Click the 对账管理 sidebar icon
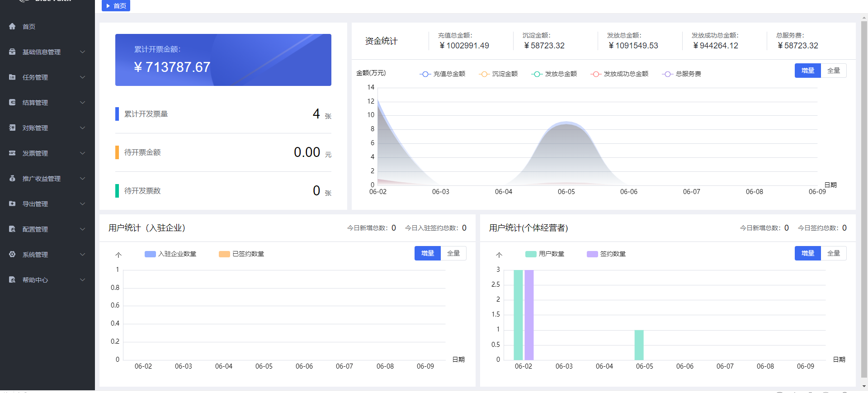This screenshot has height=393, width=868. (12, 128)
